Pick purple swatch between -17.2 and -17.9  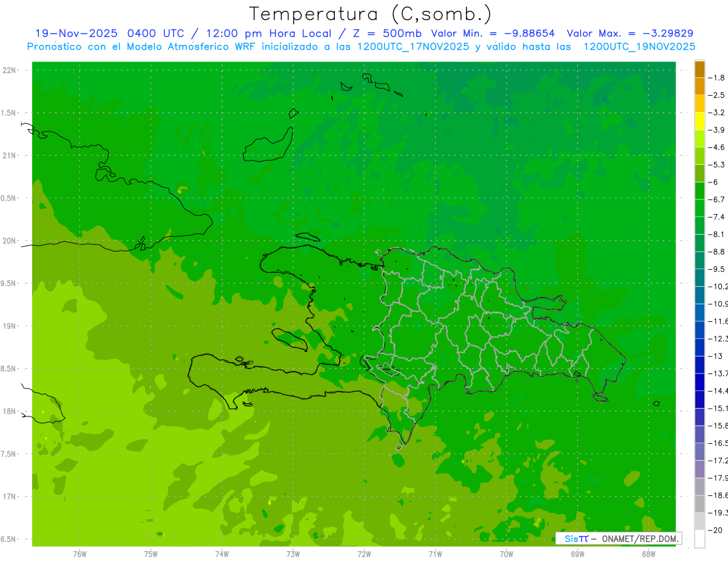[699, 469]
